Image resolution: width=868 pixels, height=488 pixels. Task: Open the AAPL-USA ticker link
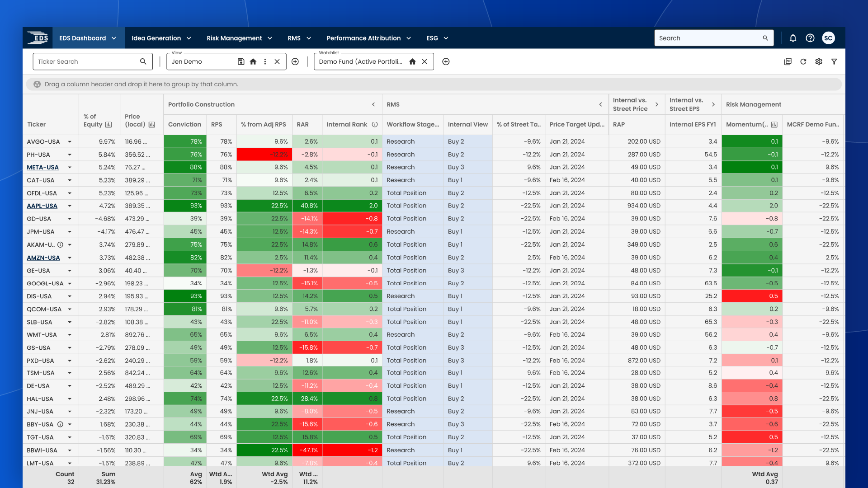pos(42,206)
